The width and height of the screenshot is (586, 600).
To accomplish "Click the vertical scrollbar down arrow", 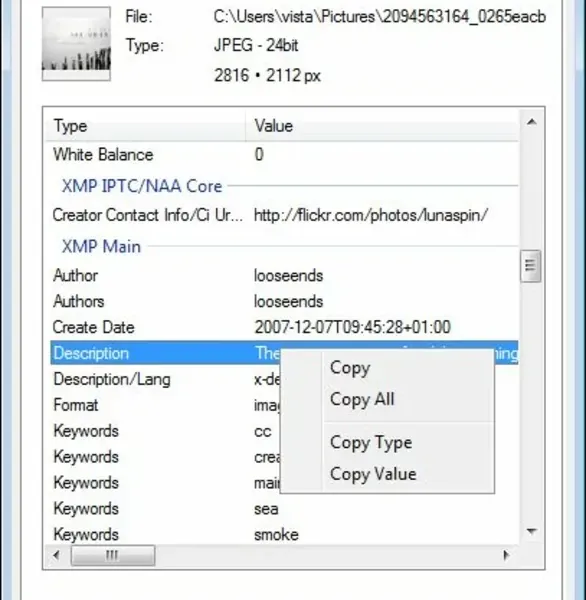I will click(531, 531).
